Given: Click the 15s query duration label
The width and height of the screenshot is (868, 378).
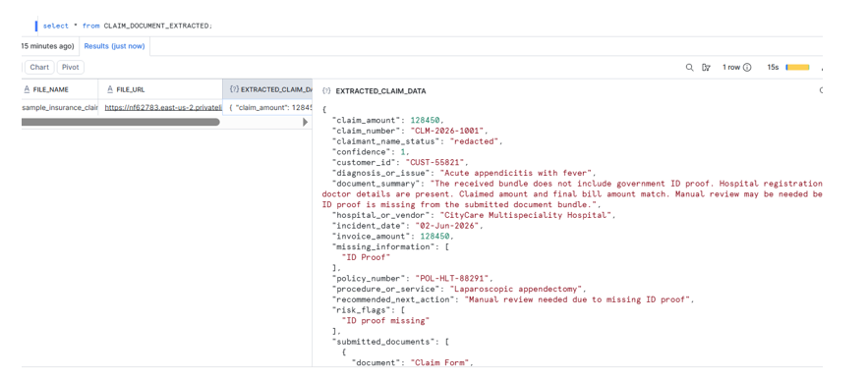Looking at the screenshot, I should click(773, 68).
